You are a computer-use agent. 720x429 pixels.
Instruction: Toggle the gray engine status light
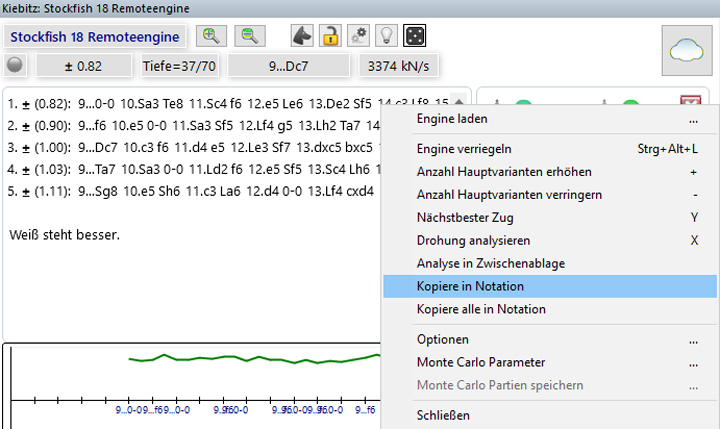coord(14,66)
